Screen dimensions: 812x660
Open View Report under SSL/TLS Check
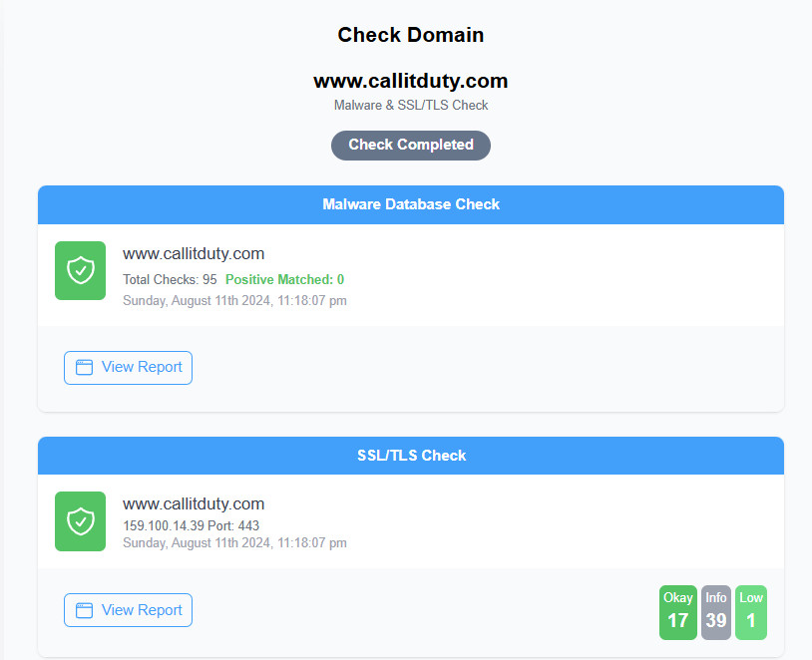(128, 610)
